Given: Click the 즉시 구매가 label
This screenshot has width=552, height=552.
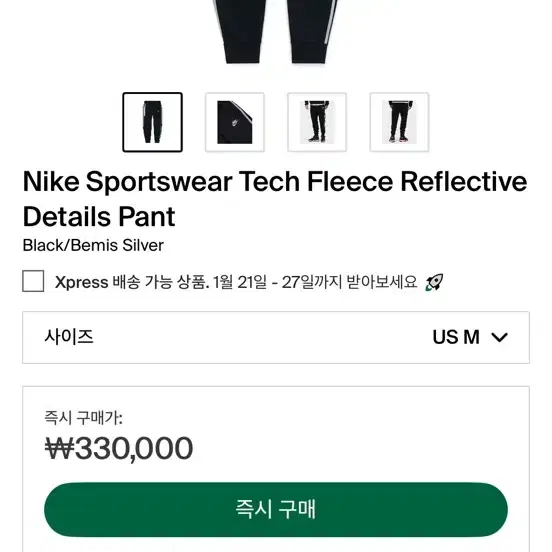Looking at the screenshot, I should (x=83, y=418).
